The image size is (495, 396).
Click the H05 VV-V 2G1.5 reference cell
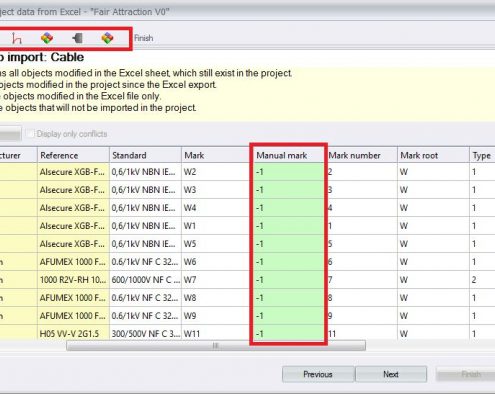click(x=73, y=333)
